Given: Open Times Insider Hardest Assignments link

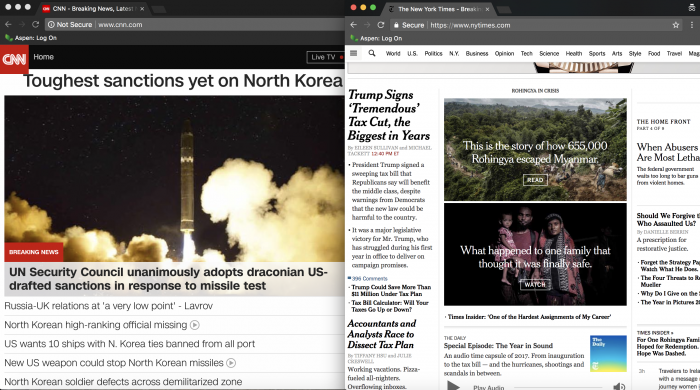Looking at the screenshot, I should pyautogui.click(x=529, y=317).
